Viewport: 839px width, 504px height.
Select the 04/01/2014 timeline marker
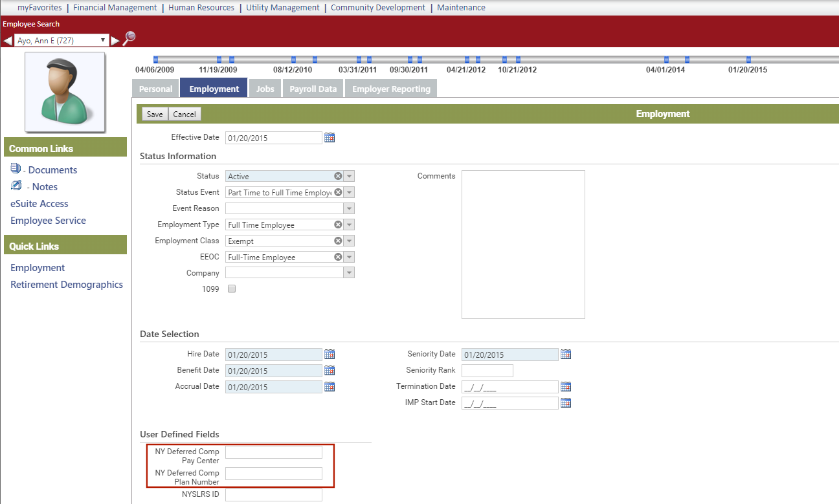(x=666, y=60)
